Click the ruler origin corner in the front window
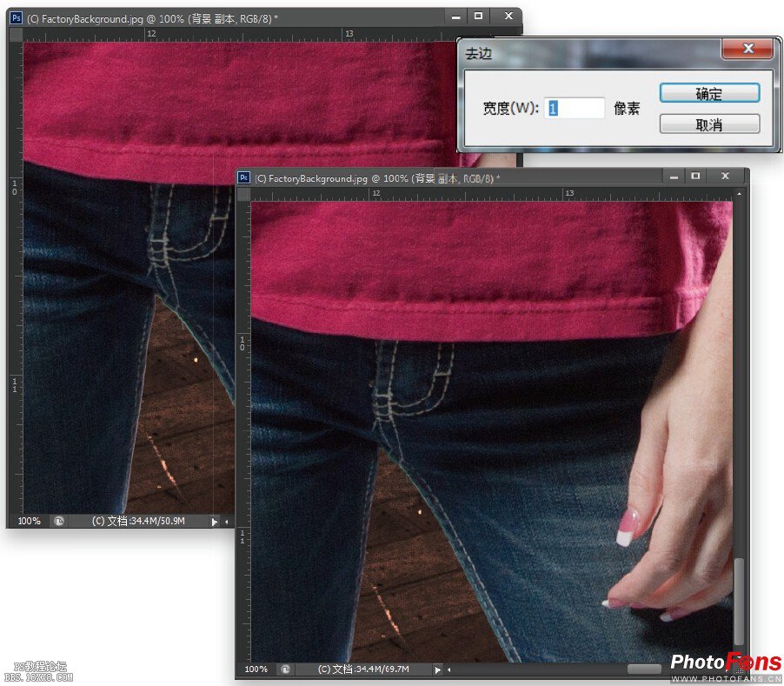 pyautogui.click(x=244, y=195)
